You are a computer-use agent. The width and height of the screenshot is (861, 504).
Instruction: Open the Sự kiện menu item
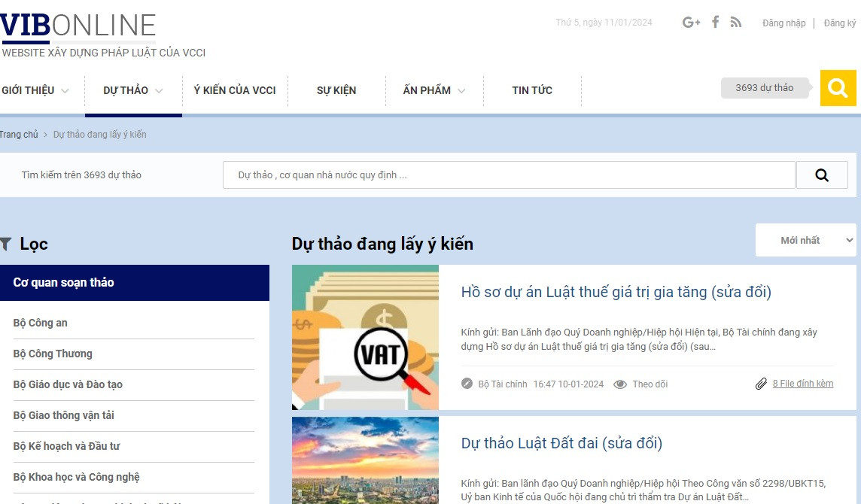pyautogui.click(x=336, y=90)
